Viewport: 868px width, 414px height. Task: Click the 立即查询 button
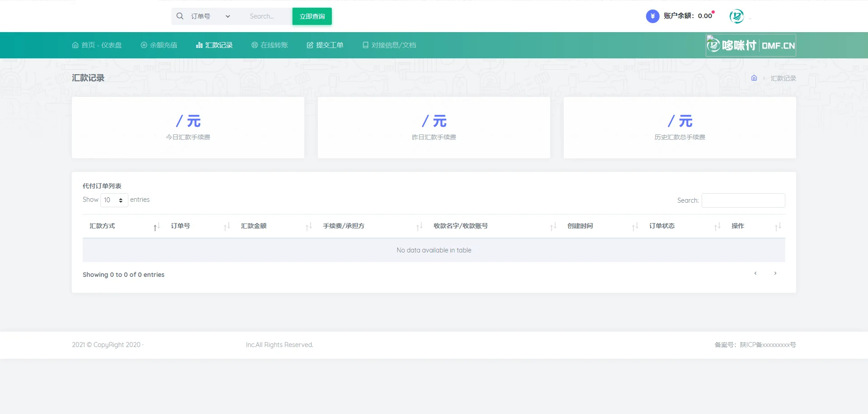[x=312, y=16]
